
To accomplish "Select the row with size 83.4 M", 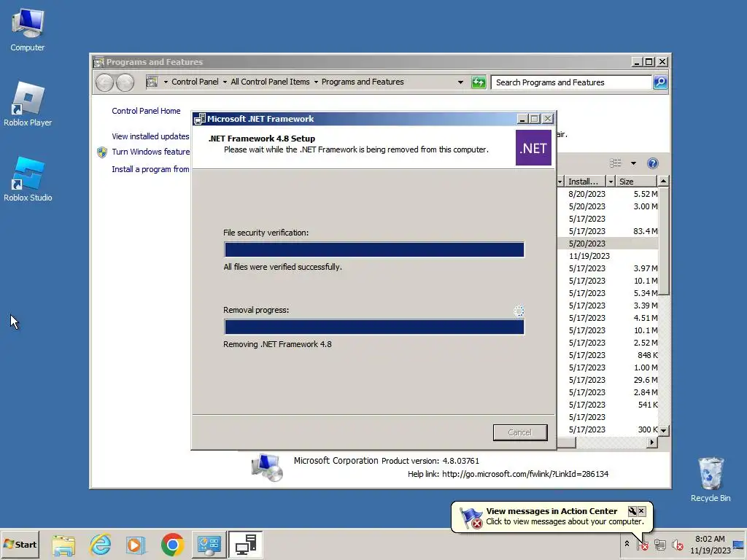I will tap(608, 231).
